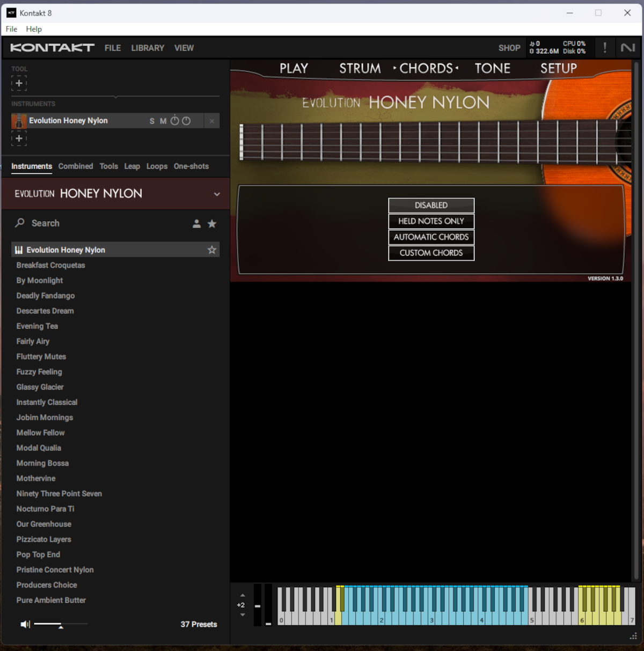Open the STRUM page
This screenshot has width=644, height=651.
point(360,68)
